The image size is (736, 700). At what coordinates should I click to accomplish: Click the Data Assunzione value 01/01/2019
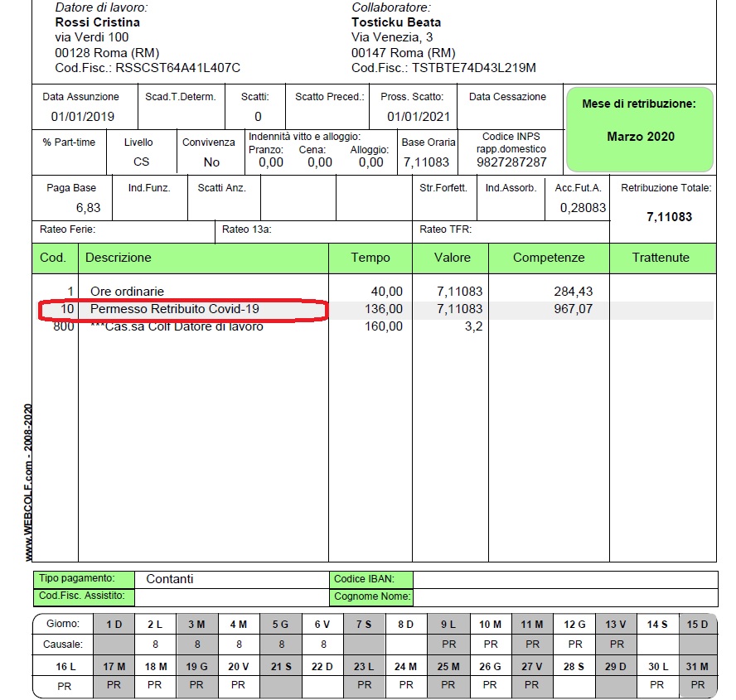[82, 117]
